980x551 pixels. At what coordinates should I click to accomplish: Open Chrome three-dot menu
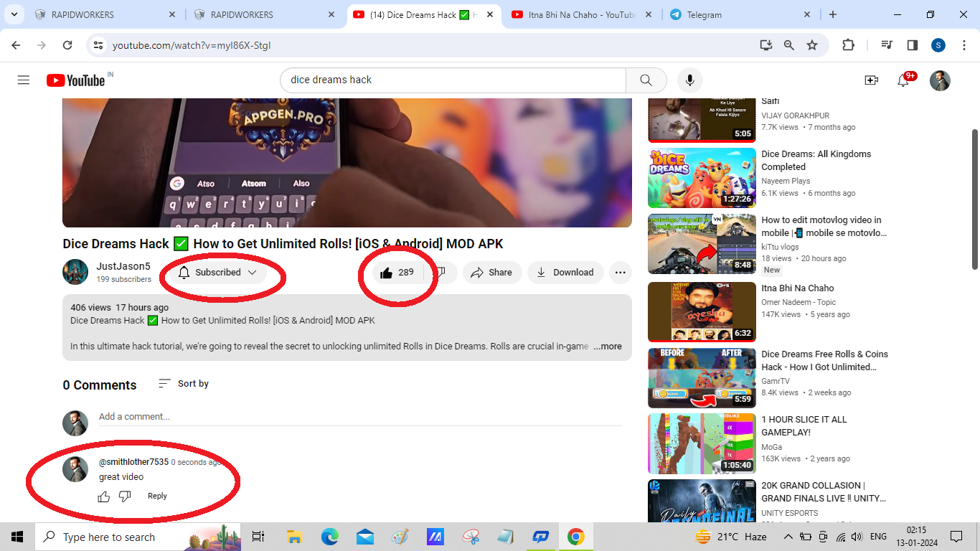coord(963,45)
